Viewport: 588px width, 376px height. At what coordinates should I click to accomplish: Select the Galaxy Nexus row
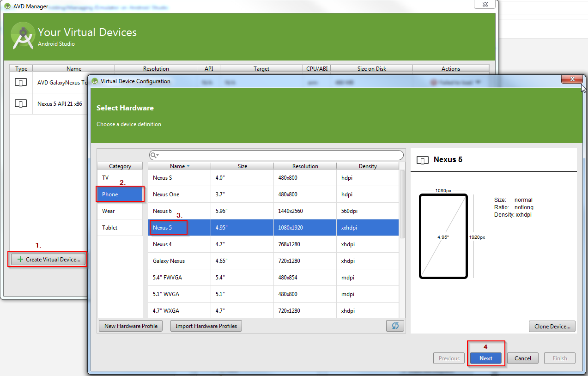[273, 261]
